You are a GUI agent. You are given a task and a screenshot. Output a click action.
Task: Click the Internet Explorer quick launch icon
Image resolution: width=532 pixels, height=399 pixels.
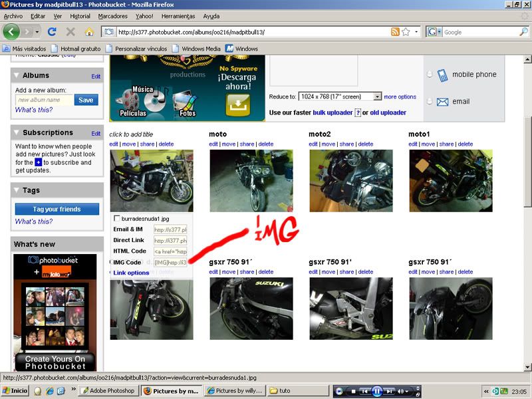(49, 391)
